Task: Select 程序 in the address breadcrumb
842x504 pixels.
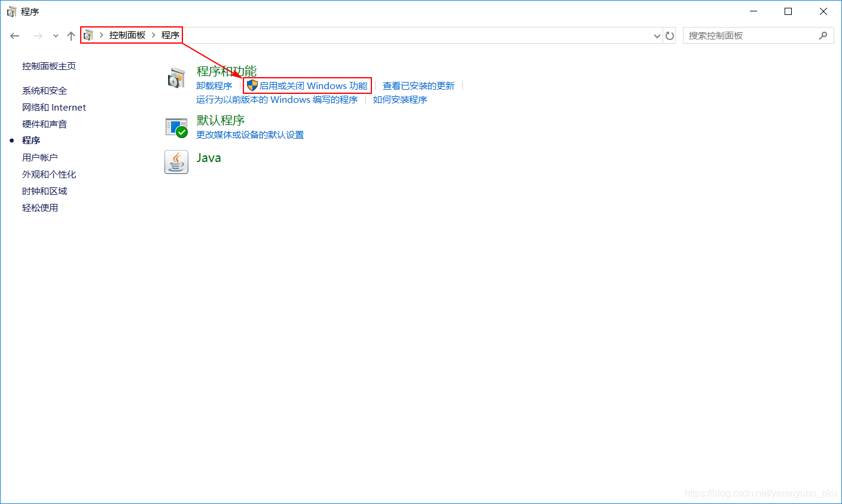Action: tap(170, 35)
